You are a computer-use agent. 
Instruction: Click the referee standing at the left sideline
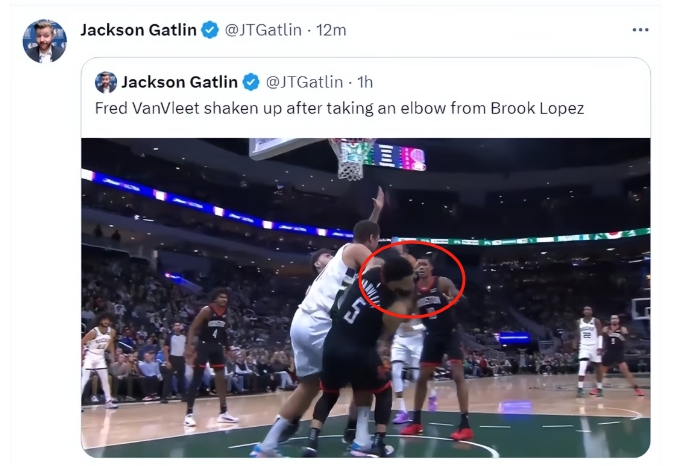click(x=173, y=361)
